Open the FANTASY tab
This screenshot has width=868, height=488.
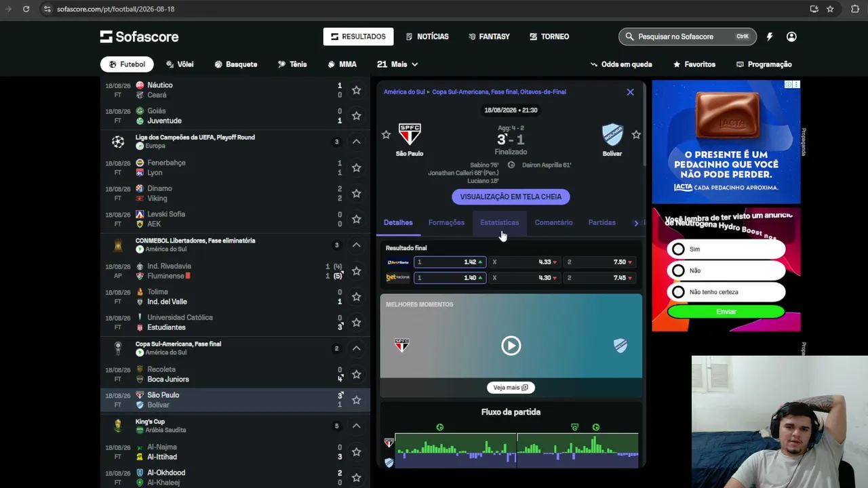(489, 37)
